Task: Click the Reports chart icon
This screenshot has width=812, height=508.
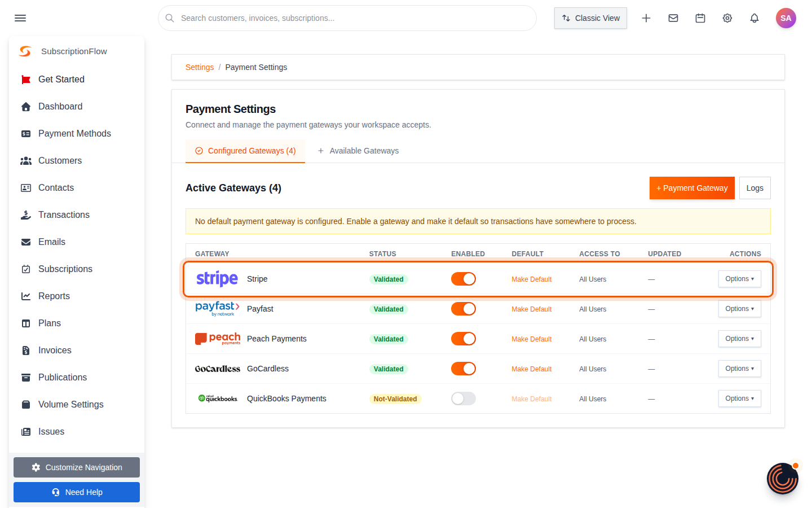Action: point(26,296)
